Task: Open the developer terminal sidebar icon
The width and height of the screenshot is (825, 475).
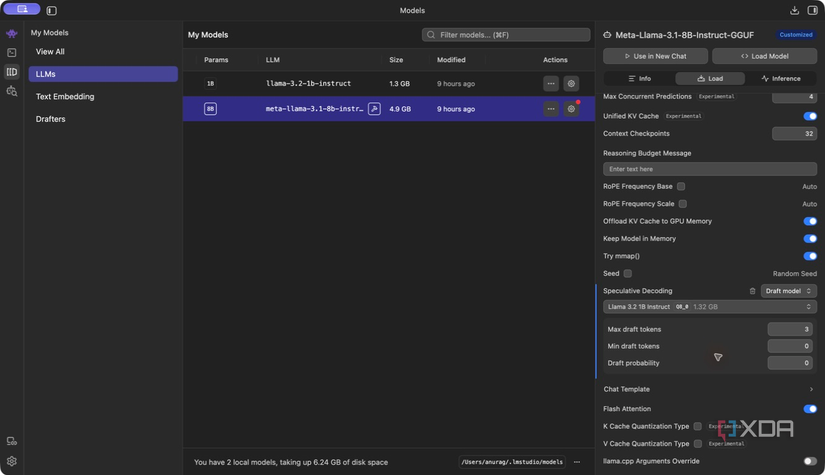Action: pyautogui.click(x=12, y=53)
